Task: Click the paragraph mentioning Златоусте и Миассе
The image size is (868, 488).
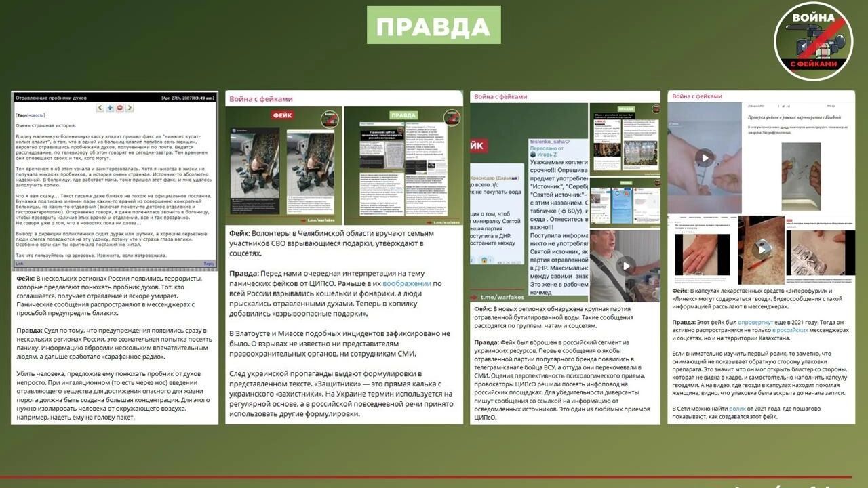Action: click(339, 344)
